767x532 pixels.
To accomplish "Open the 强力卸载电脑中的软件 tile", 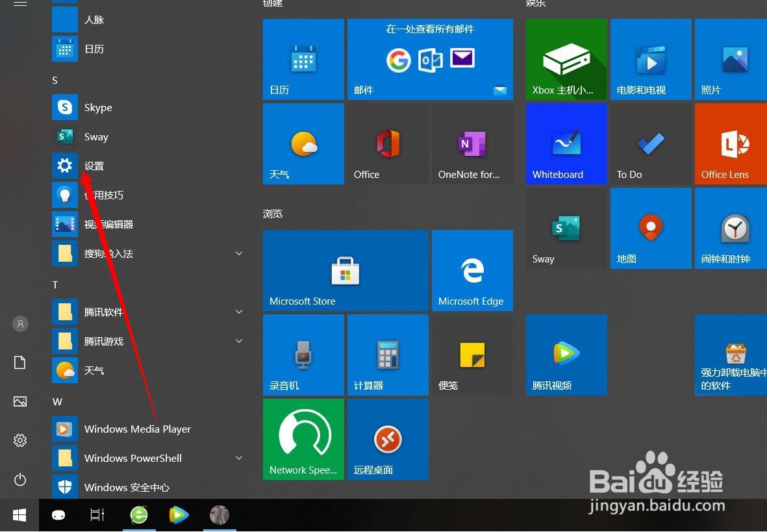I will [731, 355].
